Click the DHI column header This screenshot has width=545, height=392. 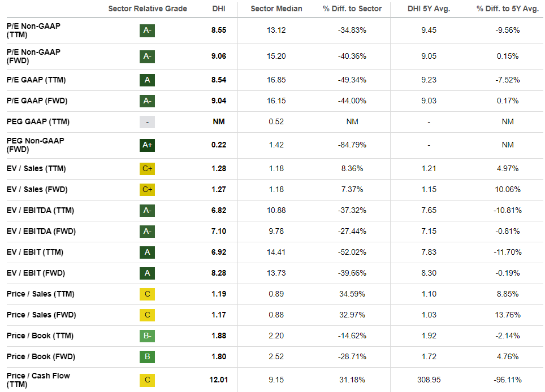[x=219, y=8]
